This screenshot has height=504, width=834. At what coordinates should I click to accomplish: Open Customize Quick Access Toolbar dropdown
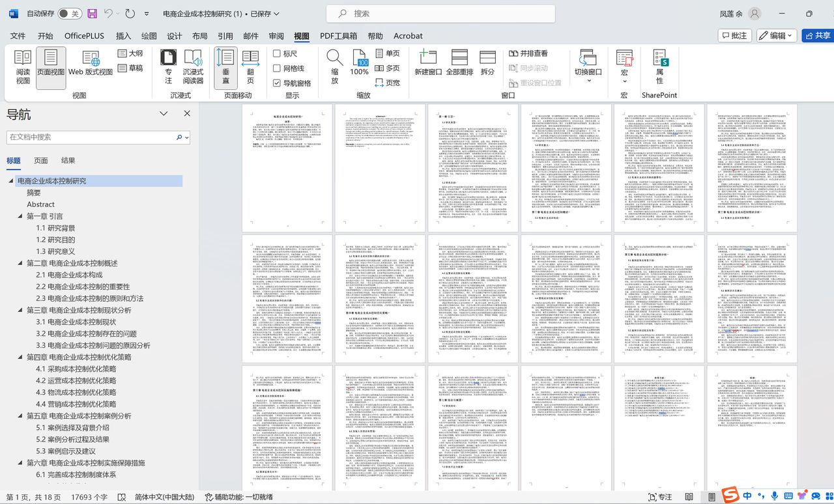(x=147, y=13)
